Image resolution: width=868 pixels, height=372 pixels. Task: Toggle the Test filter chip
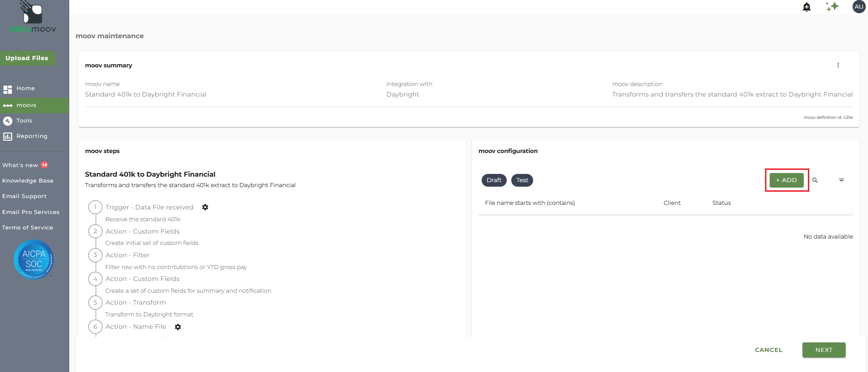tap(522, 180)
